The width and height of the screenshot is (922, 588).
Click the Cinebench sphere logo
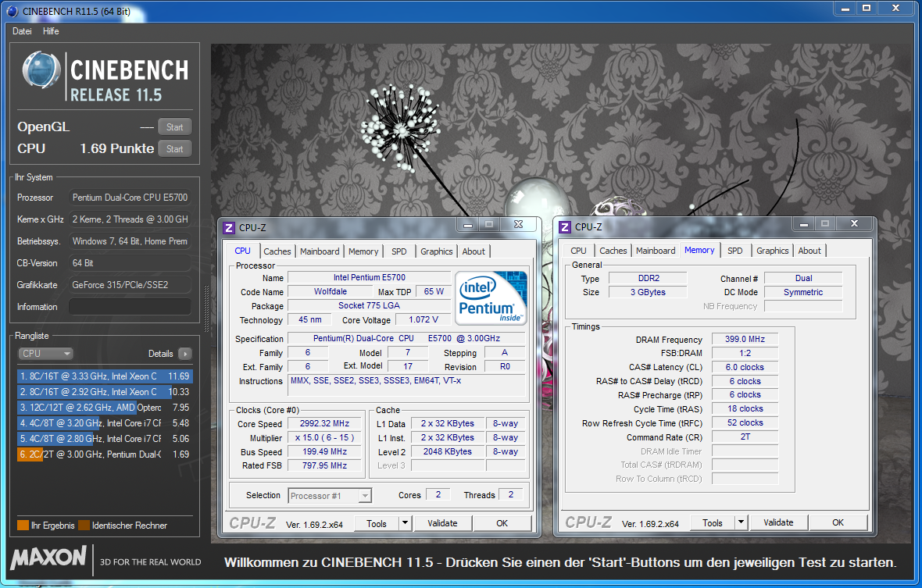[41, 70]
